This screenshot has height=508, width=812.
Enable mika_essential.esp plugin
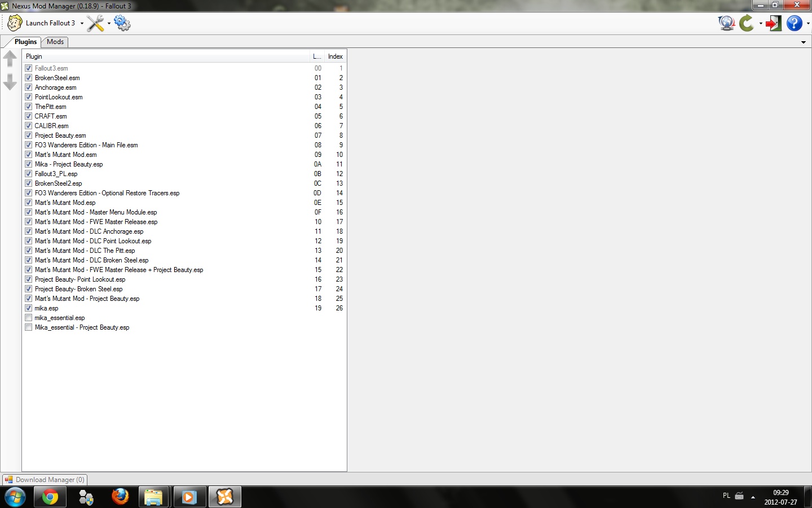(29, 318)
